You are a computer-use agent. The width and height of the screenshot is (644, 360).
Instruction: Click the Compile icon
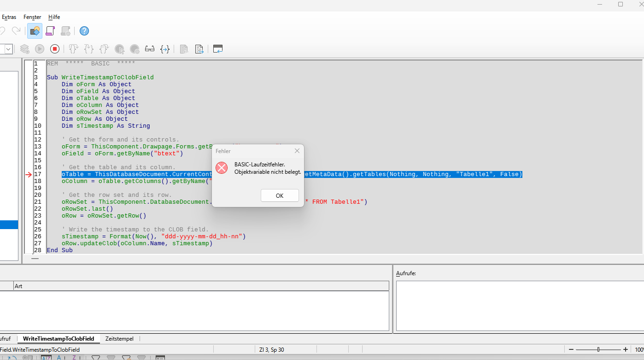tap(25, 49)
